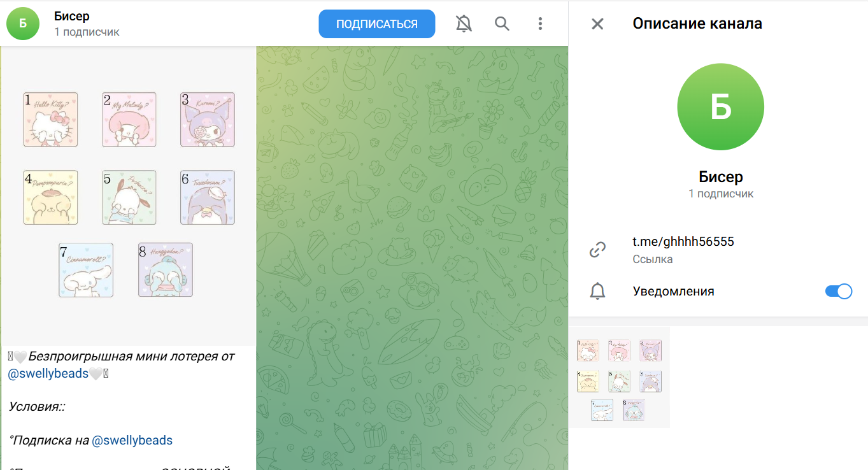Click the bell icon beside Уведомления
Viewport: 868px width, 470px height.
pyautogui.click(x=597, y=292)
